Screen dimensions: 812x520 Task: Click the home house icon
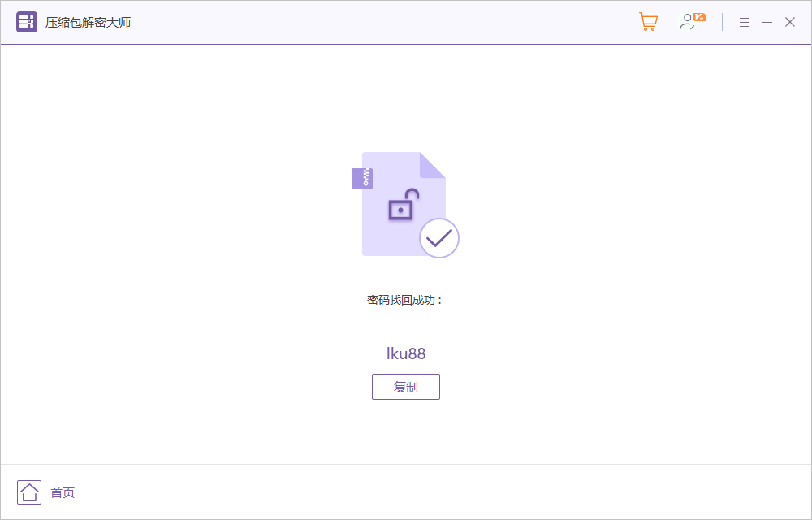(29, 492)
